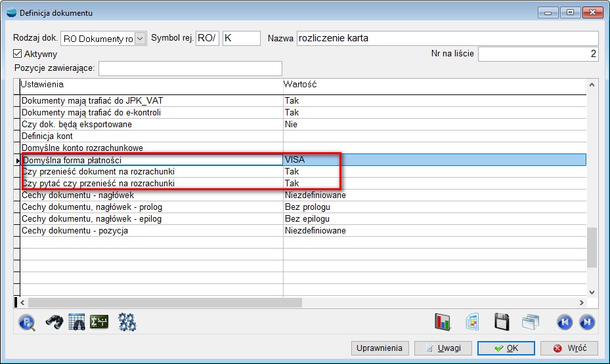
Task: Click Tak value for e-kontroli row
Action: click(x=435, y=112)
